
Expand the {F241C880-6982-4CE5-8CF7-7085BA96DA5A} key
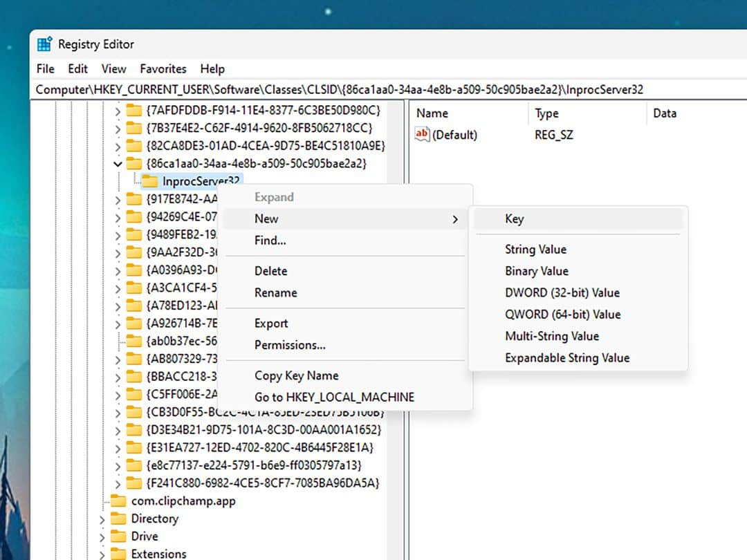pyautogui.click(x=118, y=484)
